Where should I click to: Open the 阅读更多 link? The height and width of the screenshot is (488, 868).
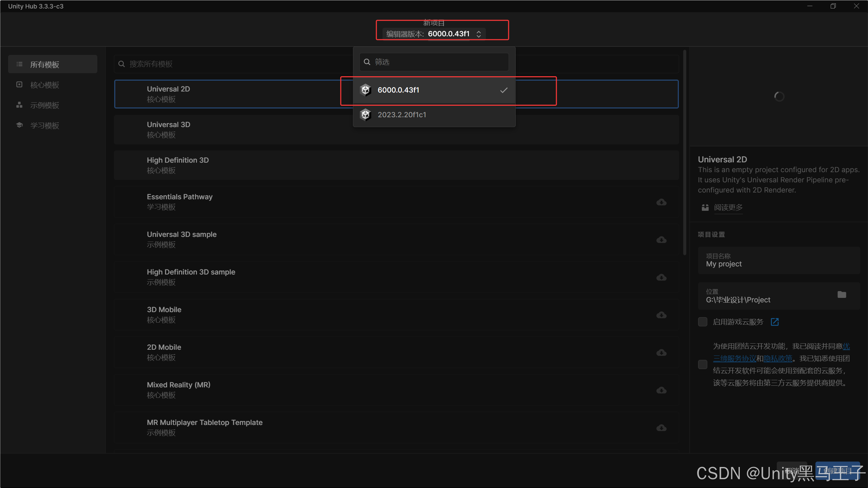[728, 207]
